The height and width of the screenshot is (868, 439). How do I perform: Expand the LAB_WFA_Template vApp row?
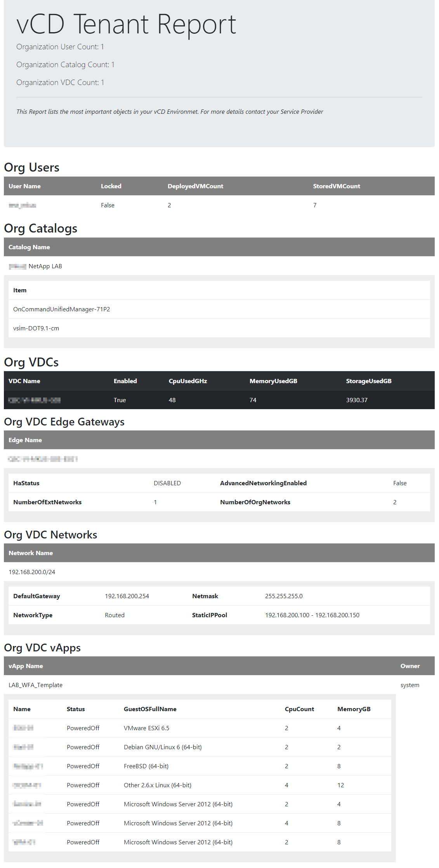coord(35,685)
